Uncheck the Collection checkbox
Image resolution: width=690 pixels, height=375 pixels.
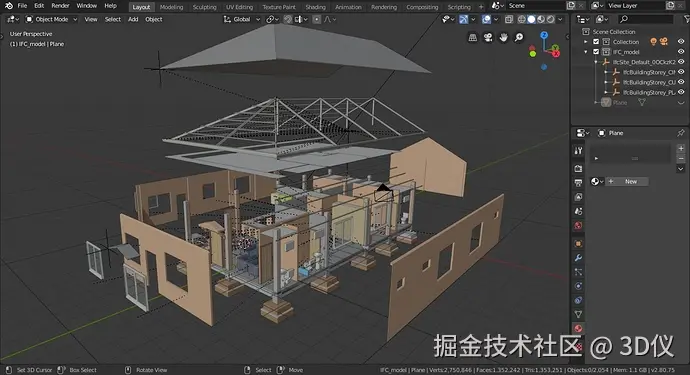[x=596, y=42]
